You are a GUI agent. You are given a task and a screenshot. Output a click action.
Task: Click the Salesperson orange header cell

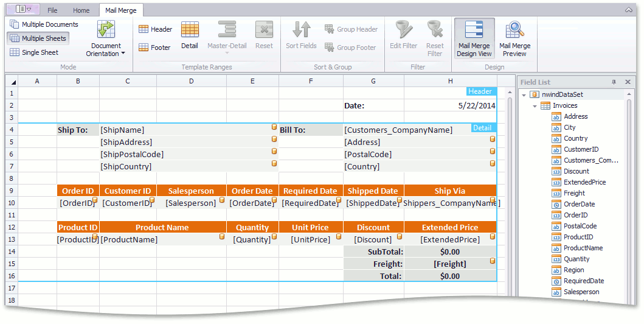click(192, 191)
